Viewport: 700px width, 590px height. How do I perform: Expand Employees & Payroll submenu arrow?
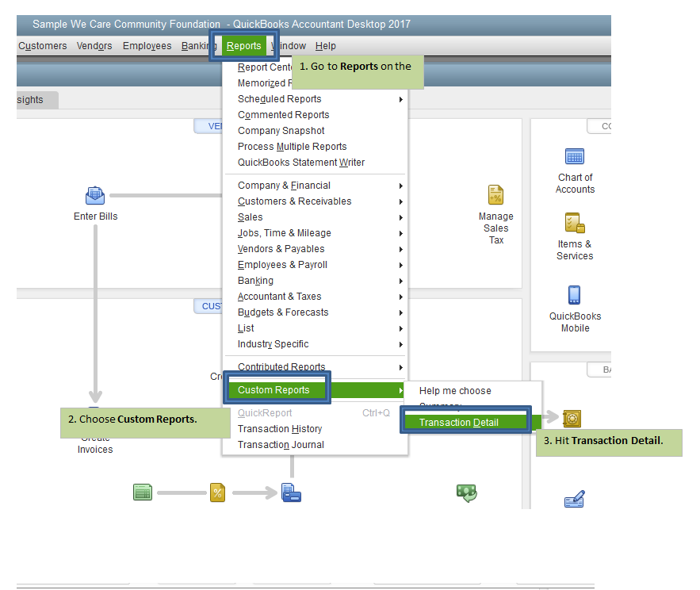[x=401, y=266]
